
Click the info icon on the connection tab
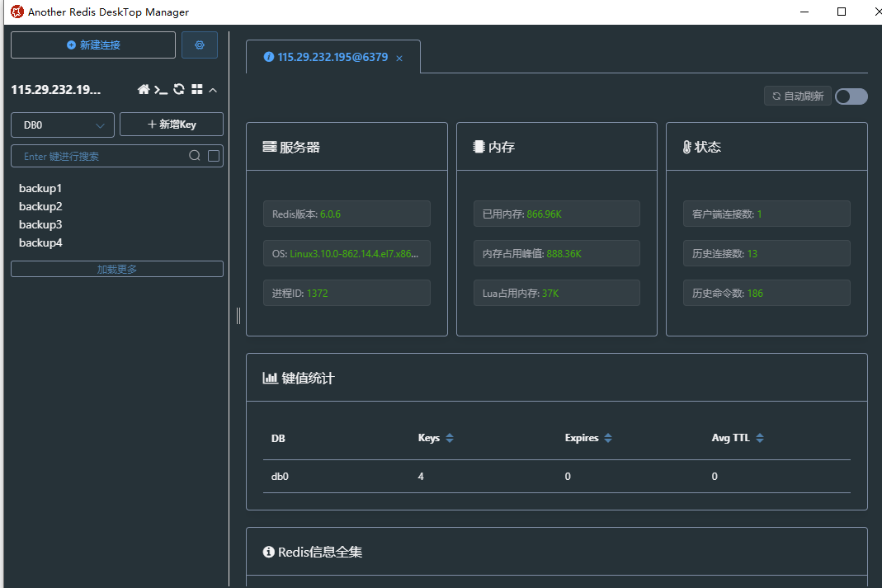269,57
